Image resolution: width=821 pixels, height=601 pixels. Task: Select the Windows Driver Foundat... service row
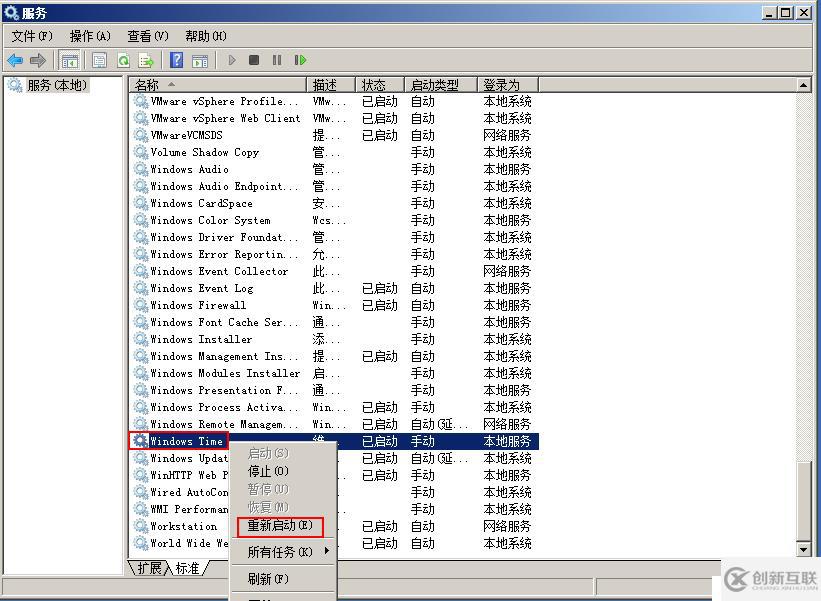tap(334, 237)
